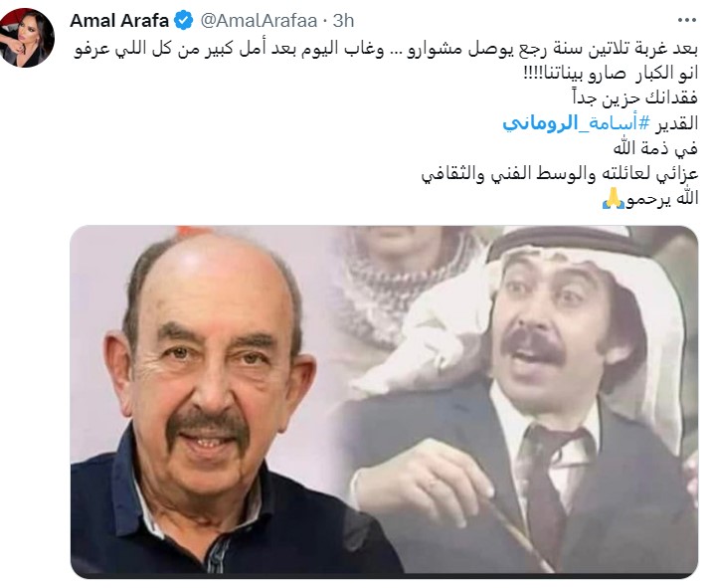Click the line فقدانك حزين جداً
The height and width of the screenshot is (588, 712).
point(634,98)
